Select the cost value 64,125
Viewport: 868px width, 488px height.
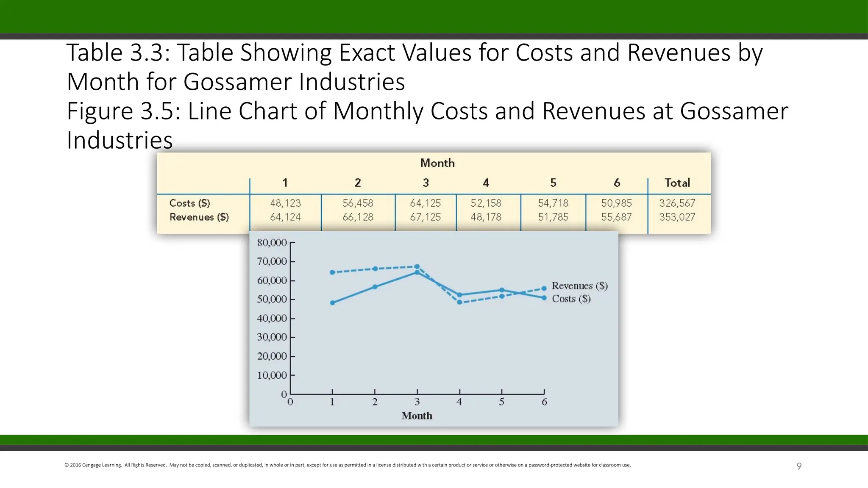(x=426, y=203)
